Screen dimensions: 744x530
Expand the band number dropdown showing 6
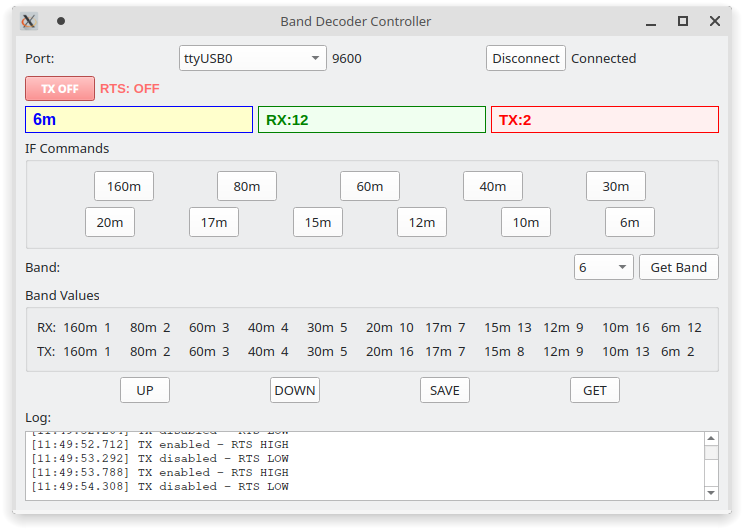coord(603,267)
